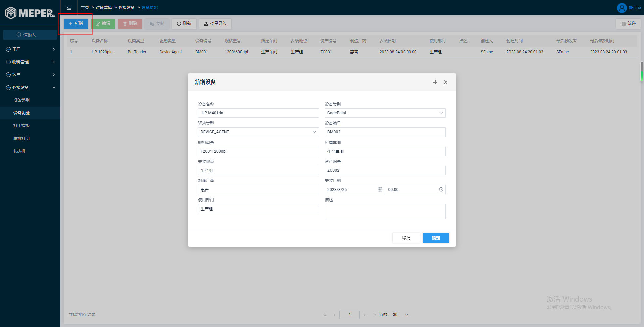Viewport: 644px width, 327px height.
Task: Confirm the new device with 确定
Action: point(436,238)
